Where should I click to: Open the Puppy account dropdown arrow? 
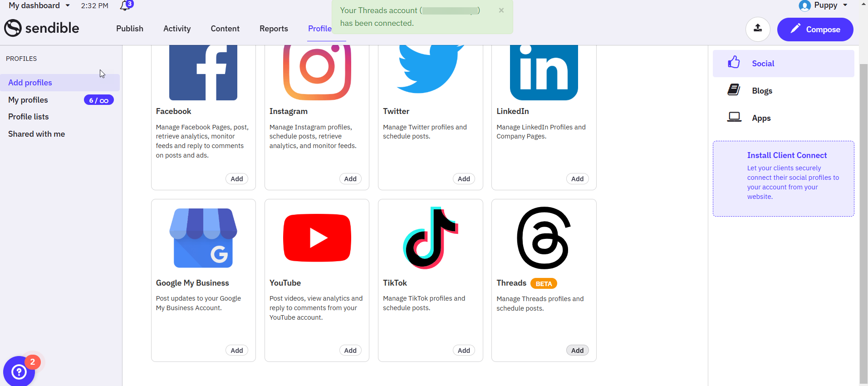[x=845, y=5]
